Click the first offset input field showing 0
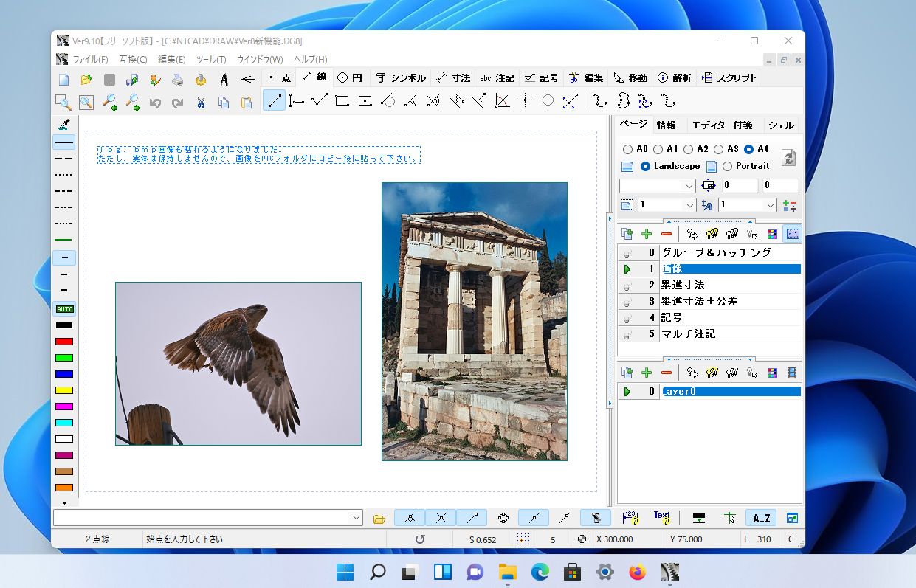This screenshot has height=588, width=916. (x=740, y=186)
